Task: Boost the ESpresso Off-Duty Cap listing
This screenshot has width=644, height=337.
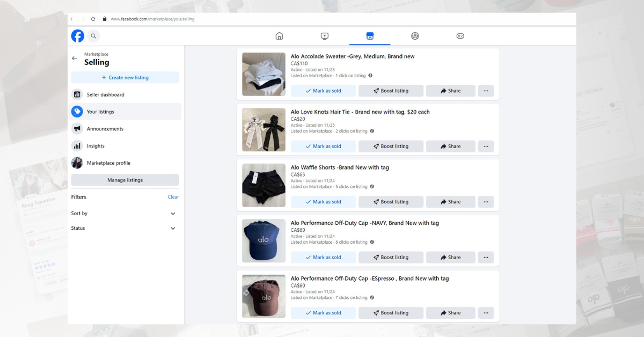Action: pyautogui.click(x=391, y=313)
